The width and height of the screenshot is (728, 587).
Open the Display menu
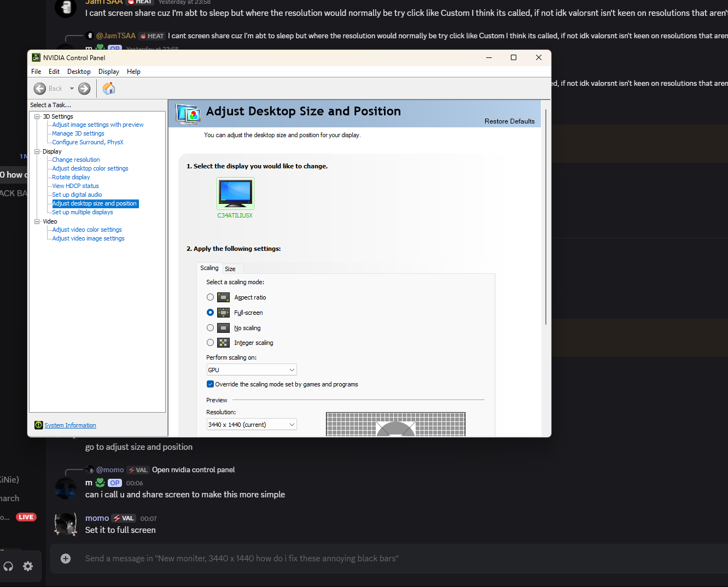pos(108,71)
